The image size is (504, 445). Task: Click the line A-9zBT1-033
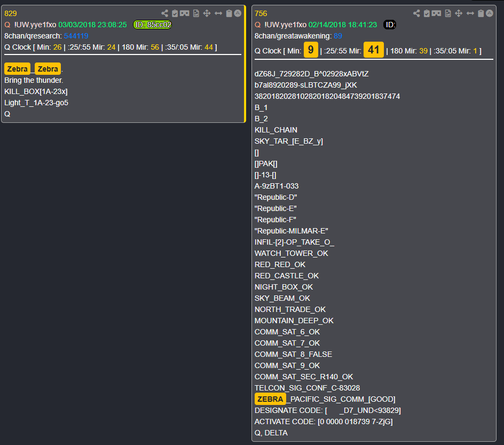[x=277, y=186]
